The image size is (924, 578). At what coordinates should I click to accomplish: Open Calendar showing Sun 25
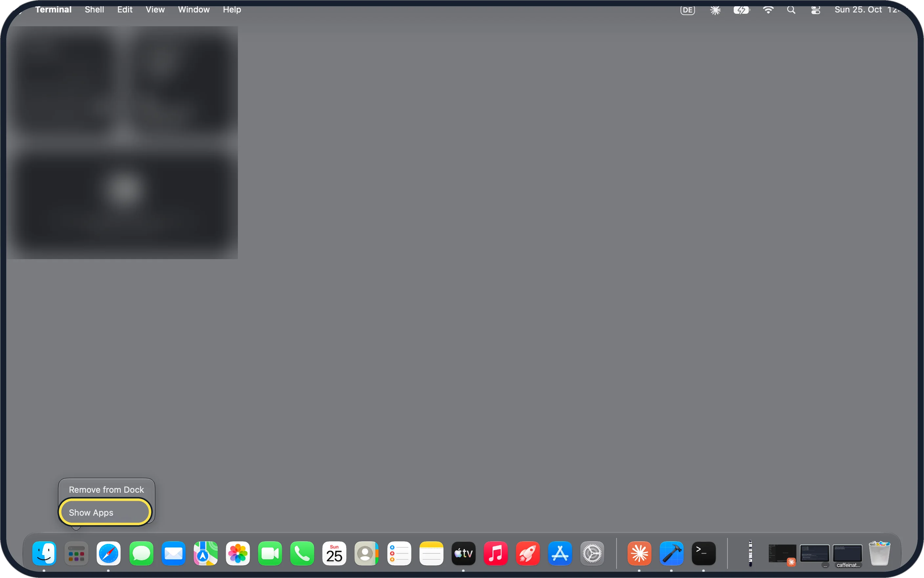point(334,553)
